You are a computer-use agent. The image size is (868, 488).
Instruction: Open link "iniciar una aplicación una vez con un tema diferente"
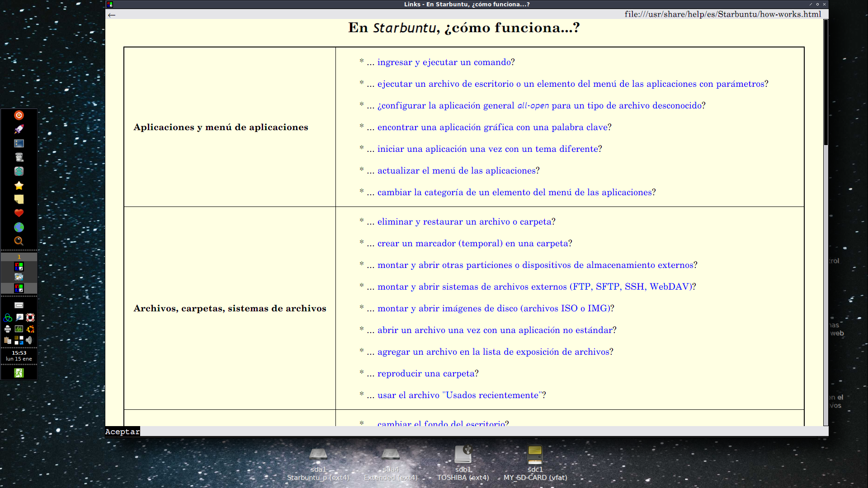[487, 149]
